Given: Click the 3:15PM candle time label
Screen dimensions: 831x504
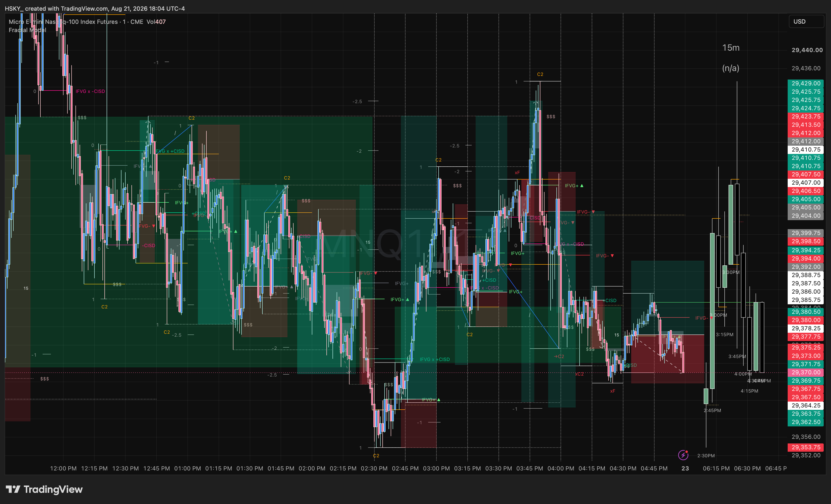Looking at the screenshot, I should 724,334.
